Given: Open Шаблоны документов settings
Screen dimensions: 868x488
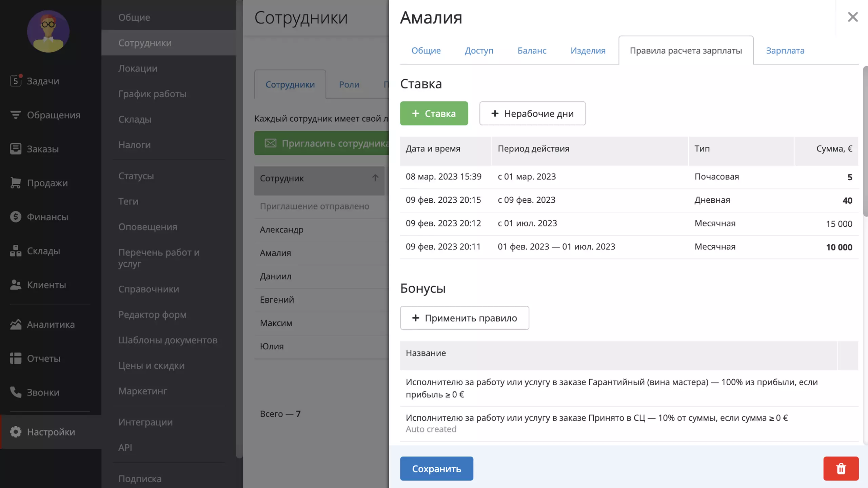Looking at the screenshot, I should tap(169, 340).
